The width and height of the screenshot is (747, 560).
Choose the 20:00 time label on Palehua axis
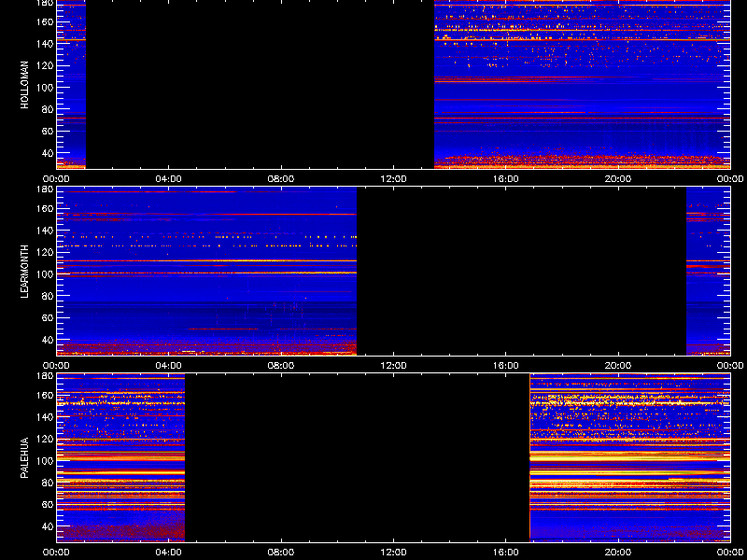[618, 553]
